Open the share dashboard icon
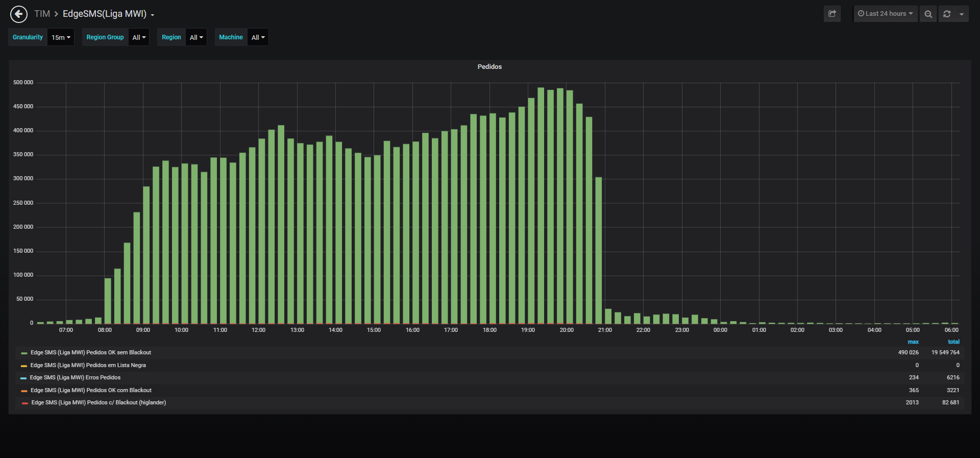This screenshot has height=458, width=980. tap(832, 14)
